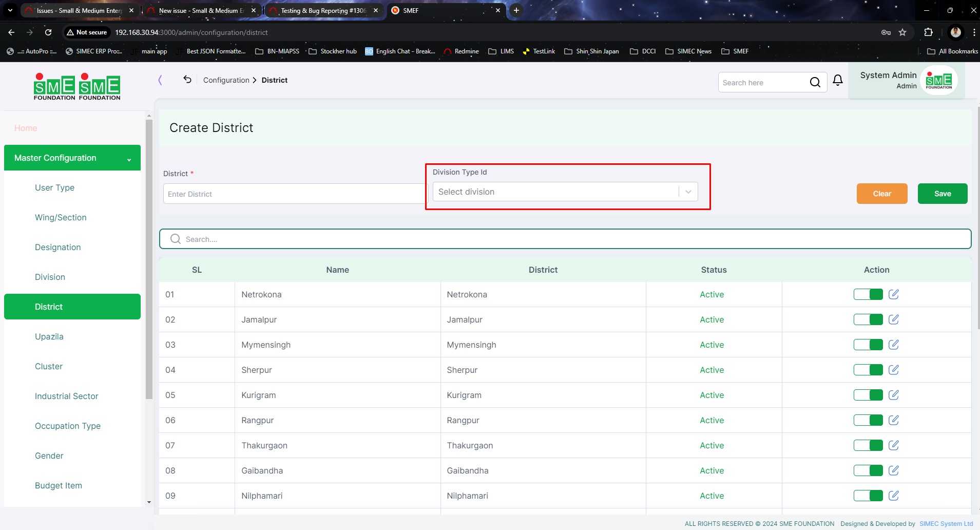Click the SME Foundation sidebar logo
Image resolution: width=980 pixels, height=530 pixels.
point(77,86)
